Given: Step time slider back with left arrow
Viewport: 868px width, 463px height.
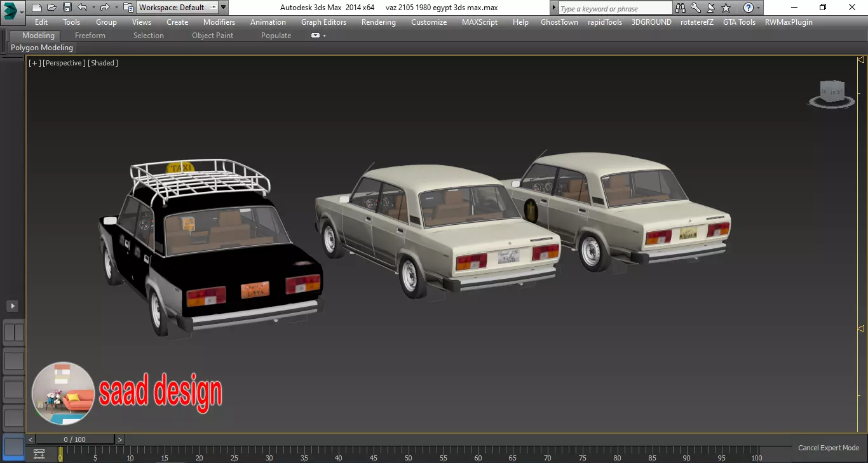Looking at the screenshot, I should pyautogui.click(x=31, y=440).
